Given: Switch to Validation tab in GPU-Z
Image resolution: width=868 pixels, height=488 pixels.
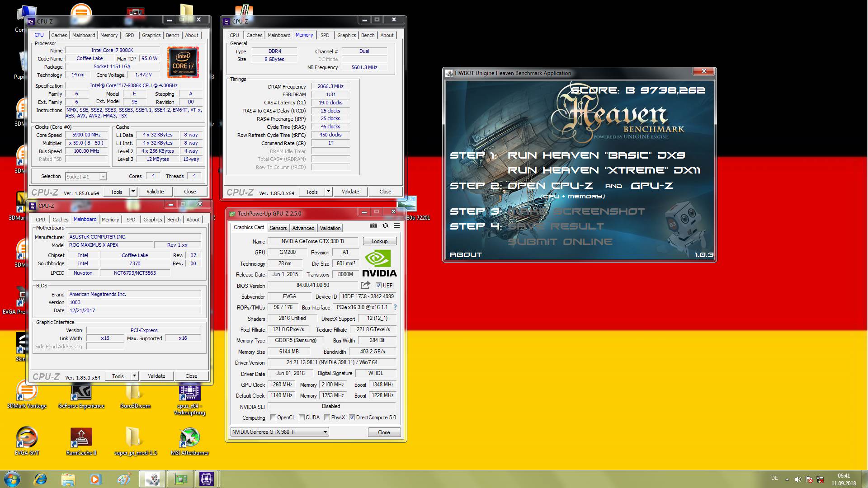Looking at the screenshot, I should [330, 228].
